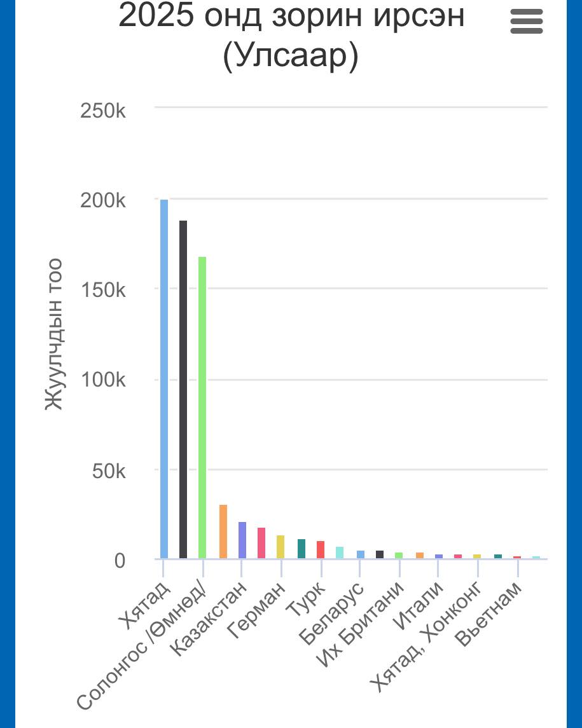This screenshot has width=582, height=728.
Task: Select the yellow Герман bar
Action: [281, 547]
